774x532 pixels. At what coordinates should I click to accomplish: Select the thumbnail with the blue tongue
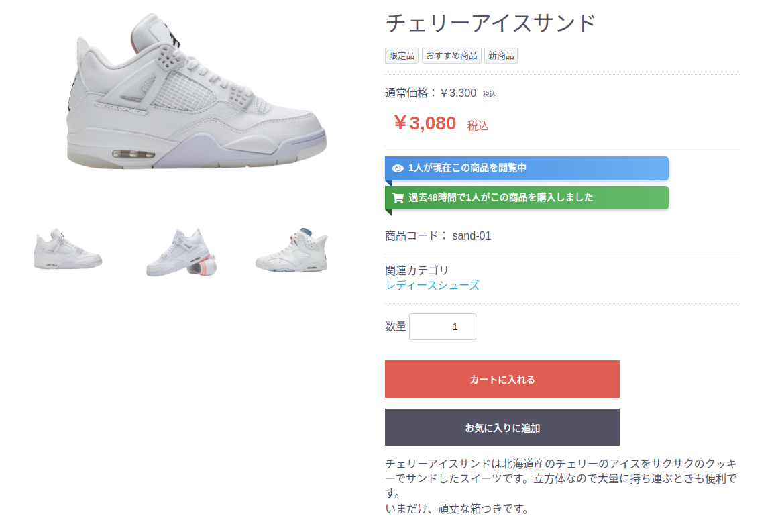coord(291,250)
